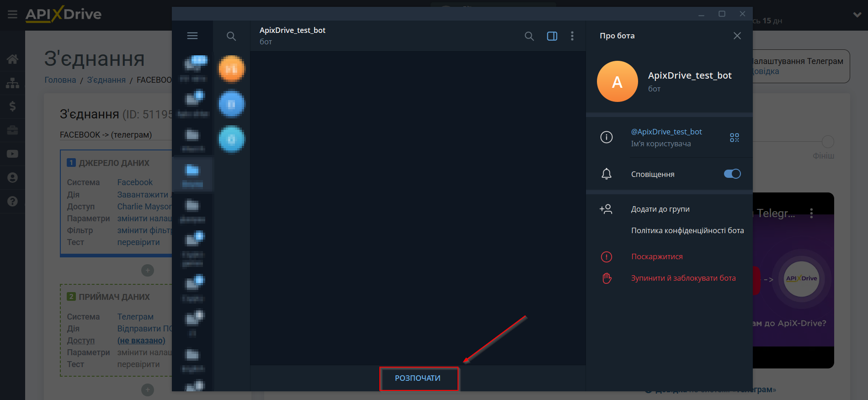Image resolution: width=868 pixels, height=400 pixels.
Task: Click the ApiX-Drive logo
Action: click(x=64, y=14)
